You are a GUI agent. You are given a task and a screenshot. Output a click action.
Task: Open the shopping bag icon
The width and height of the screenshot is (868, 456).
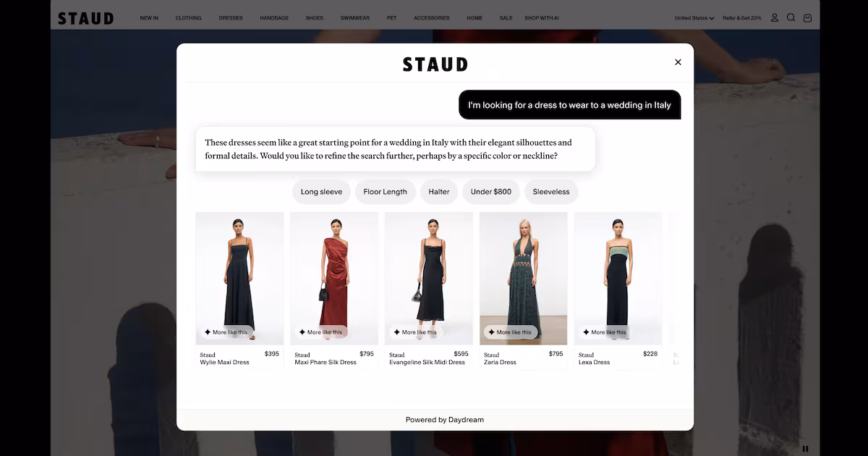807,17
